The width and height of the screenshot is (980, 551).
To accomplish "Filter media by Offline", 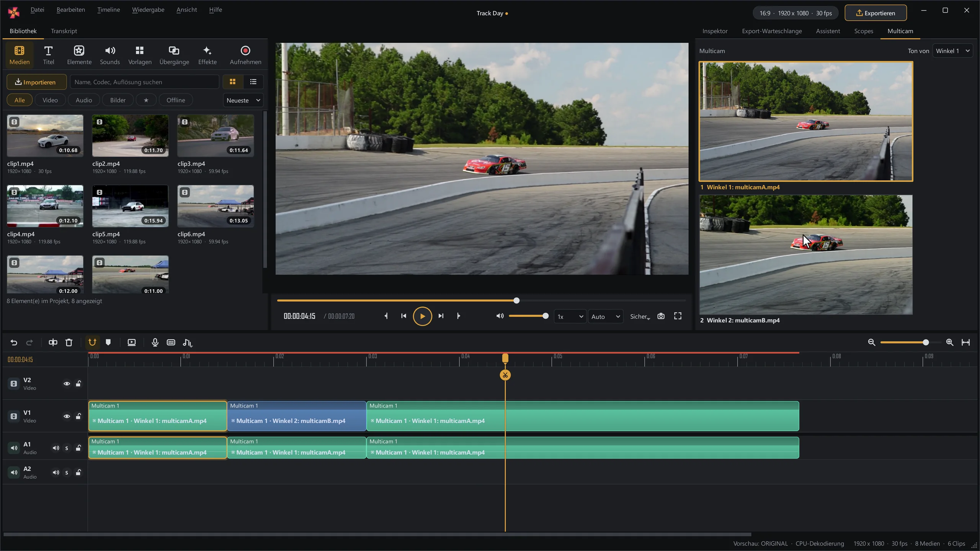I will [x=176, y=100].
